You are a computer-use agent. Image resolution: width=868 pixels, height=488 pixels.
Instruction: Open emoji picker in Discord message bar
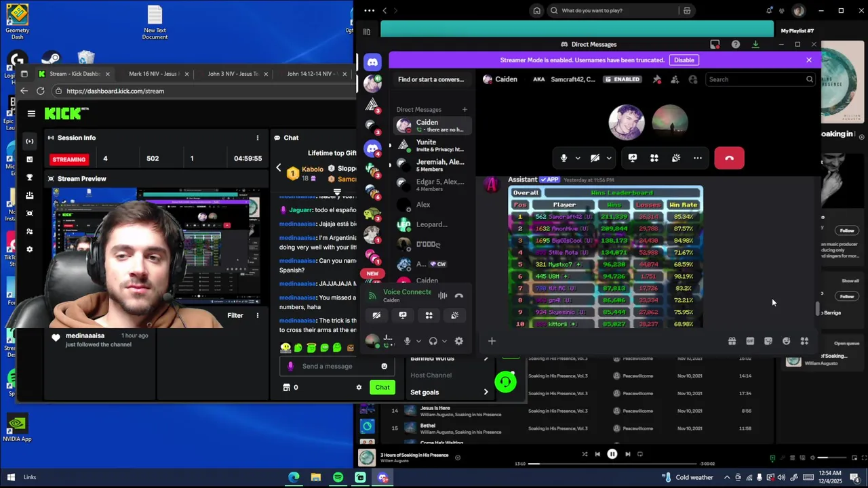(x=787, y=341)
